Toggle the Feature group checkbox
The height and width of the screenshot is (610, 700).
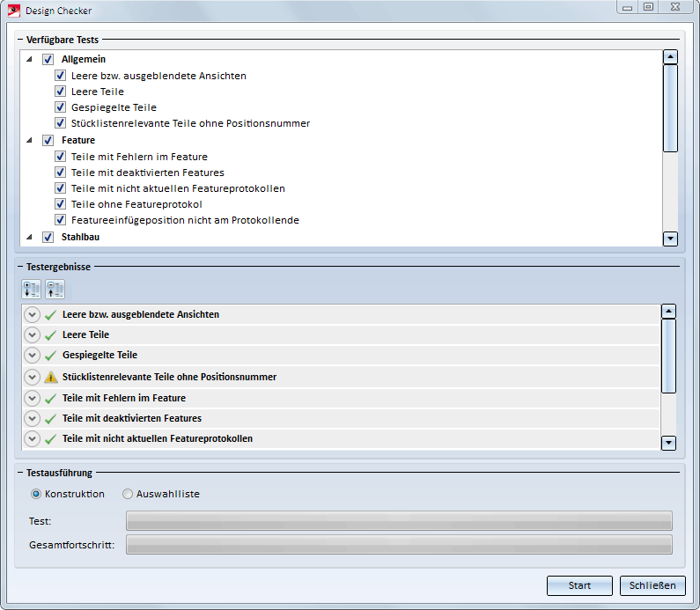click(48, 140)
